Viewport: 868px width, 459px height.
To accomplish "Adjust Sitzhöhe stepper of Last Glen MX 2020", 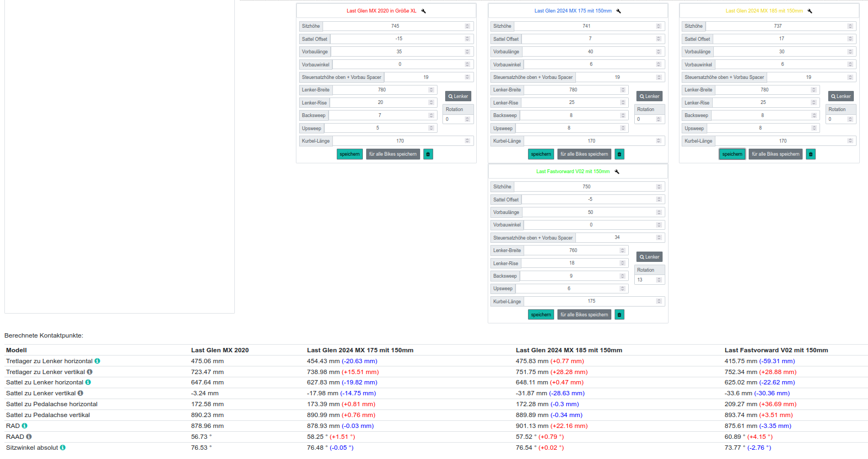I will pos(468,26).
